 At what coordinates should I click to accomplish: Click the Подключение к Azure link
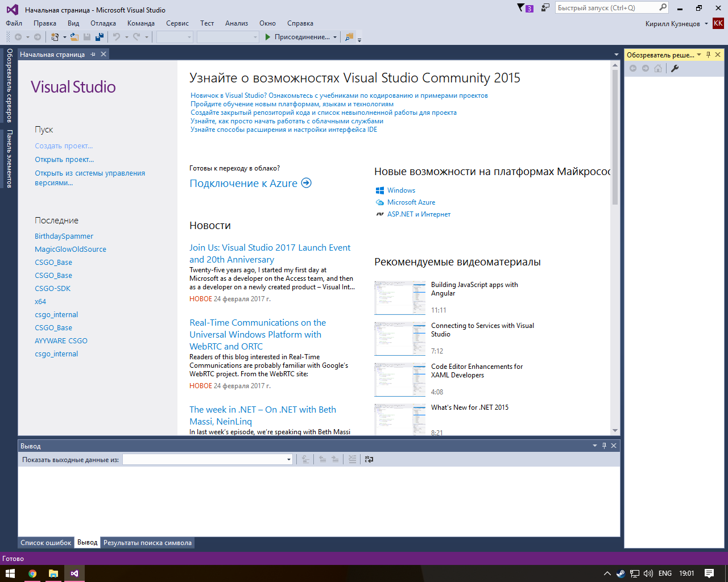click(x=243, y=183)
